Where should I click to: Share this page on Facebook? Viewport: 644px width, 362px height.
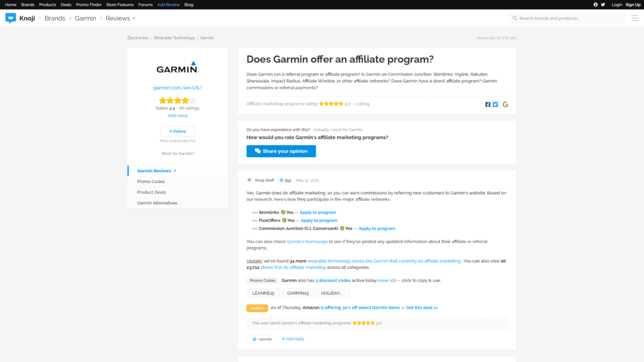point(488,104)
